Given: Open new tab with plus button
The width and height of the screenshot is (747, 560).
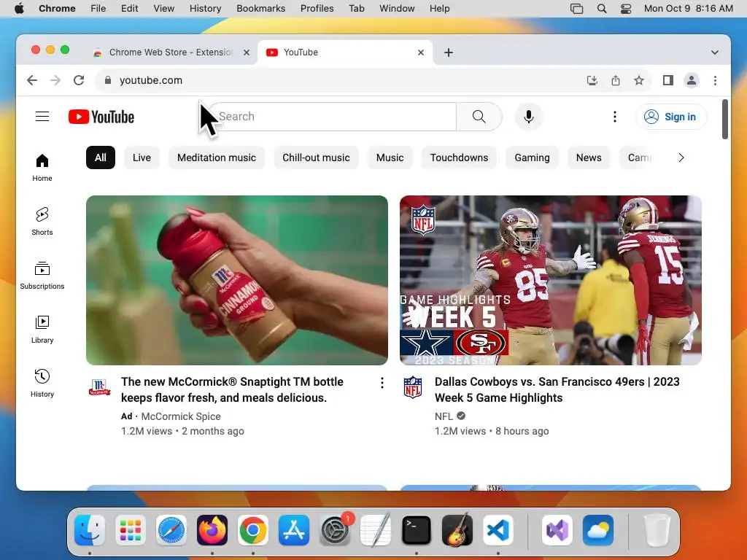Looking at the screenshot, I should coord(449,52).
